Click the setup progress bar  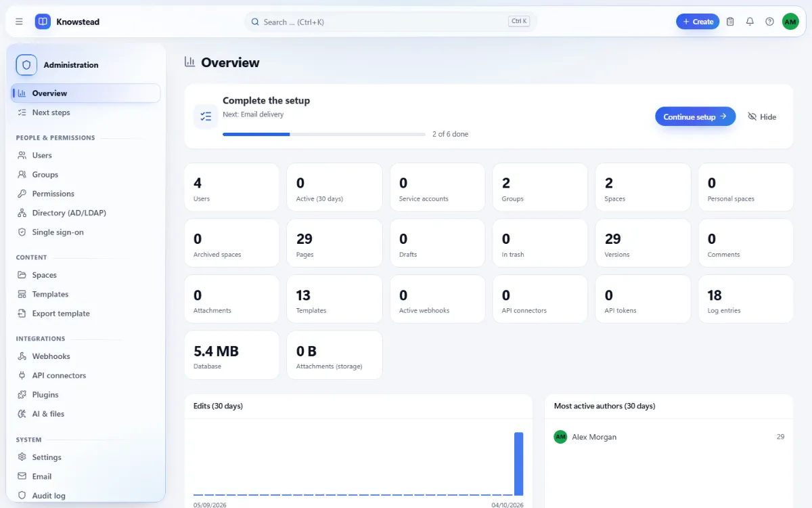tap(324, 134)
